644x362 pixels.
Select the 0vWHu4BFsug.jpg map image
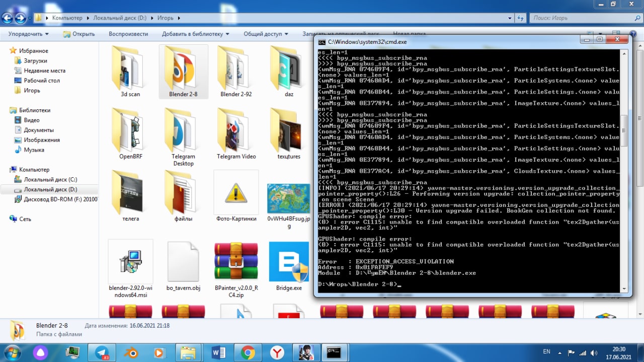tap(289, 205)
